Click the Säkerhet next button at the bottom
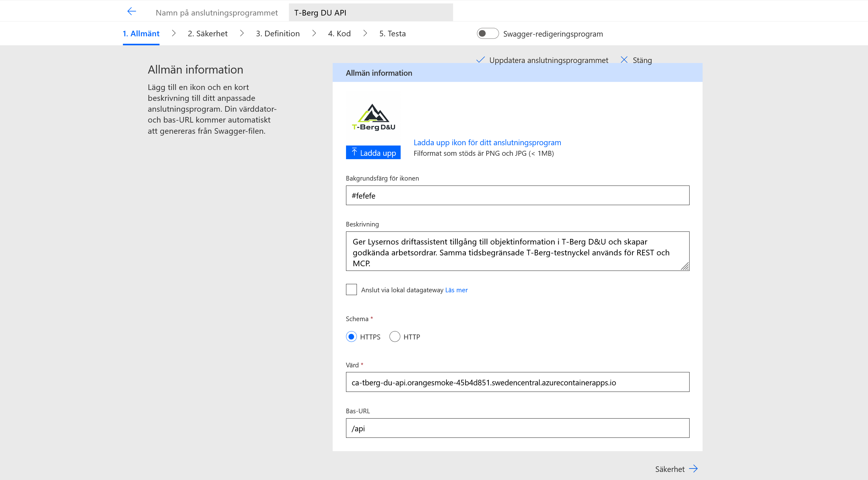This screenshot has height=480, width=868. pos(676,469)
